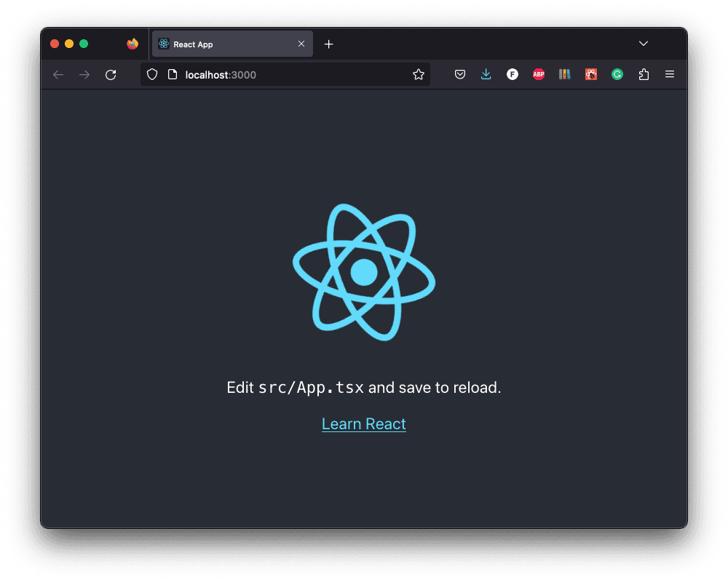The width and height of the screenshot is (728, 582).
Task: Open the tracking protection shield icon
Action: coord(152,74)
